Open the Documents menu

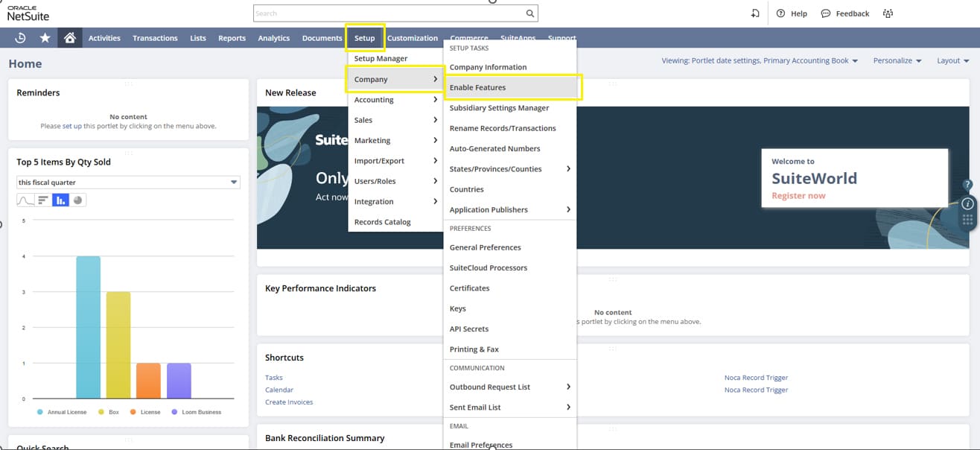[322, 38]
